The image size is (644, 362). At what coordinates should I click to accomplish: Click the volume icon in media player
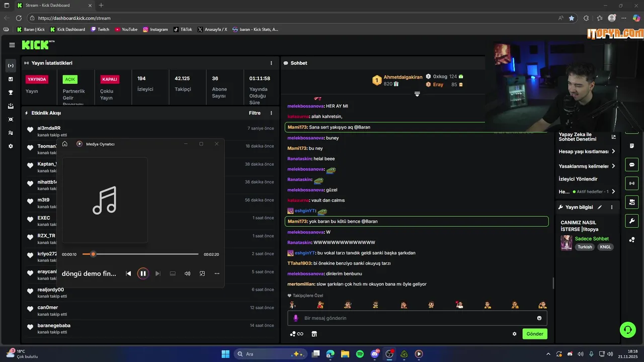pos(187,274)
